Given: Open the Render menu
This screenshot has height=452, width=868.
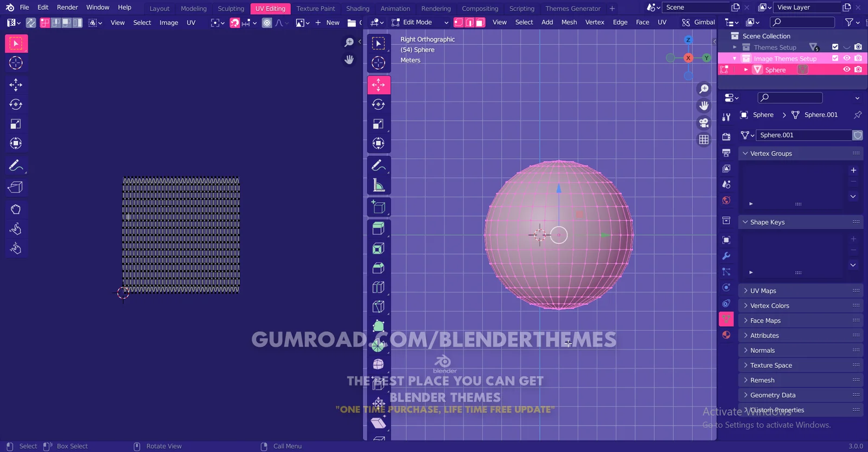Looking at the screenshot, I should pos(67,8).
